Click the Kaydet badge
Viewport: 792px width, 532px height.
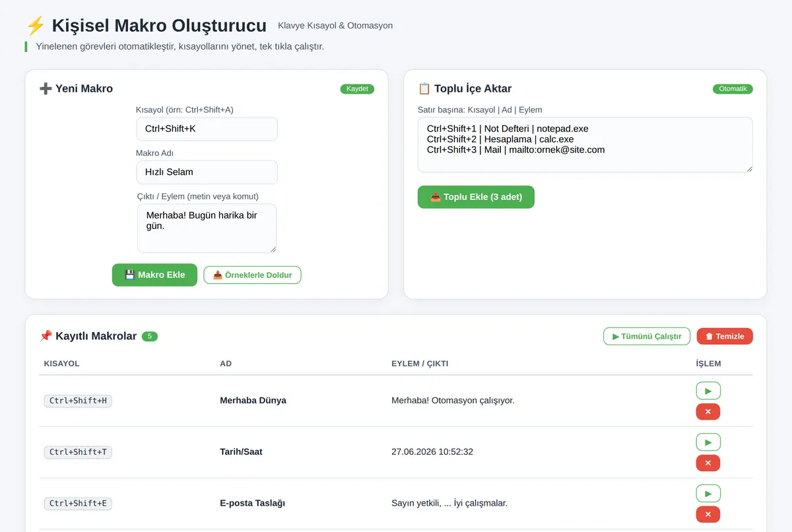tap(357, 89)
